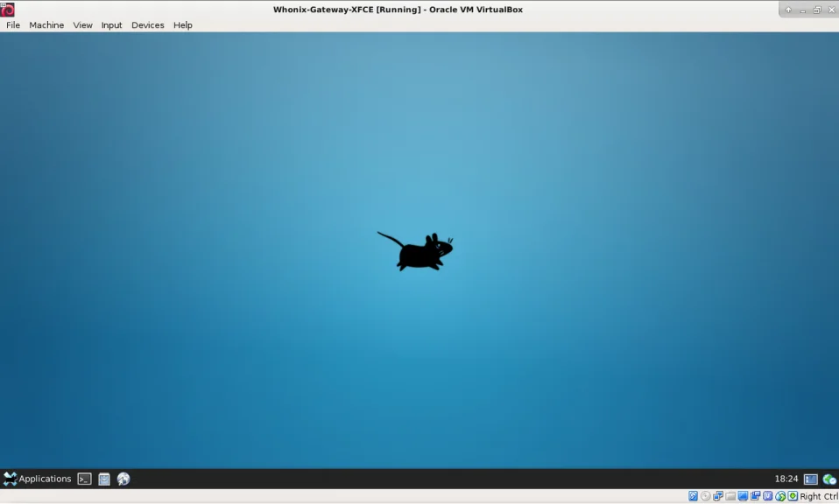839x504 pixels.
Task: Open the Input menu
Action: 112,25
